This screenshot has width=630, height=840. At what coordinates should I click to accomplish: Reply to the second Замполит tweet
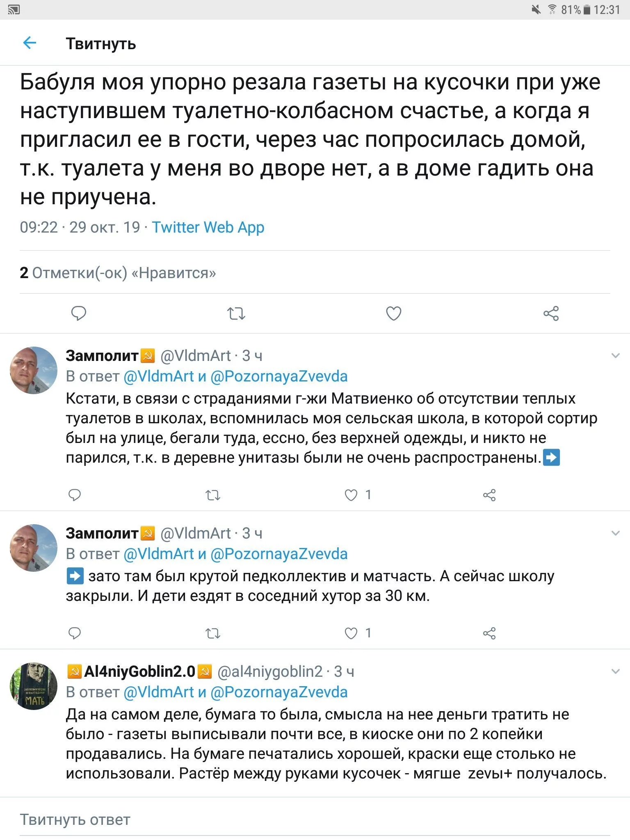(x=75, y=633)
